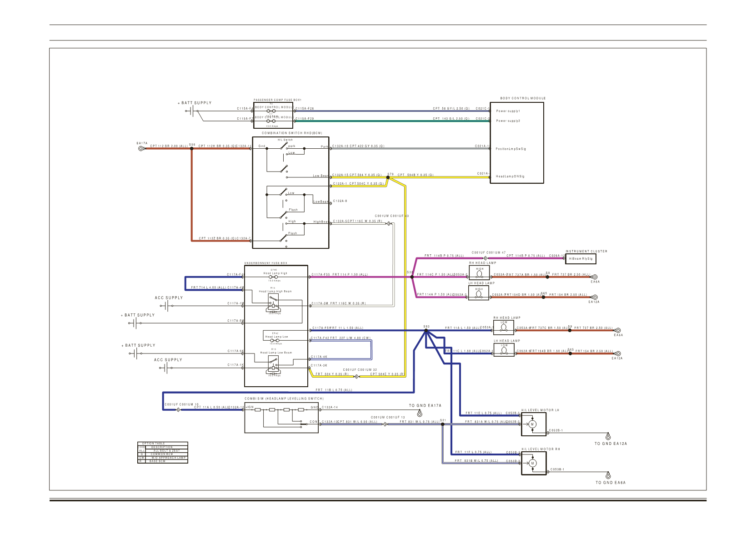
Task: Click the PASSENGER COMP FUSE BOX1 title
Action: [x=277, y=100]
